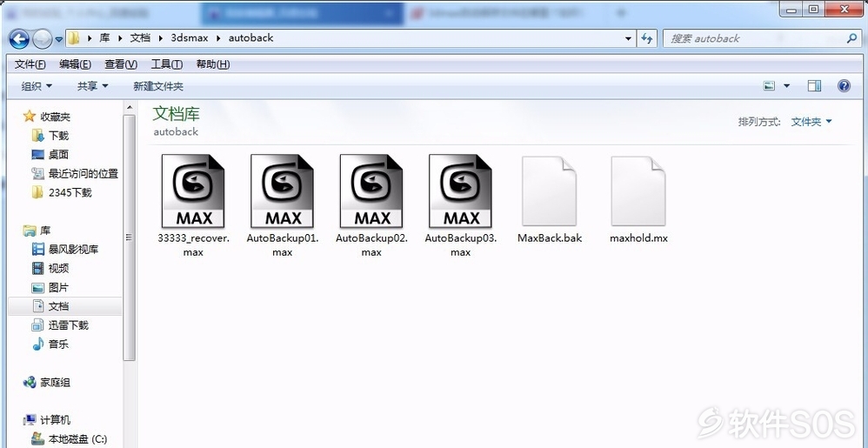The width and height of the screenshot is (868, 448).
Task: Select the AutoBackup03.max file icon
Action: (460, 191)
